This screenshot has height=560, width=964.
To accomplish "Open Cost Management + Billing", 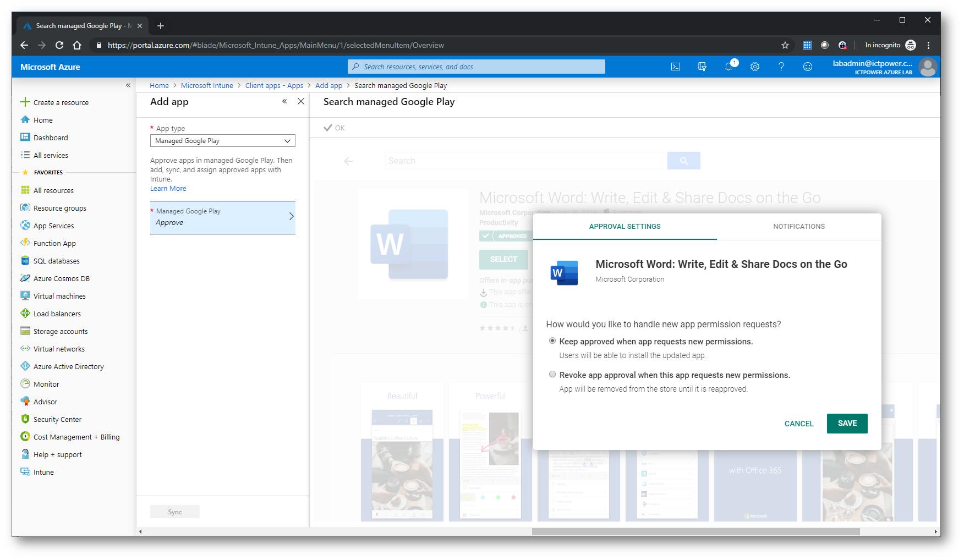I will (76, 437).
